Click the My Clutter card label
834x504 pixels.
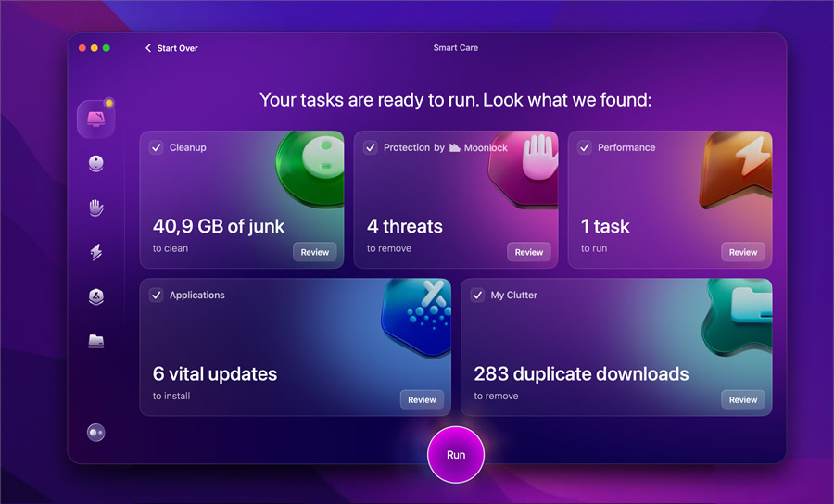click(513, 295)
